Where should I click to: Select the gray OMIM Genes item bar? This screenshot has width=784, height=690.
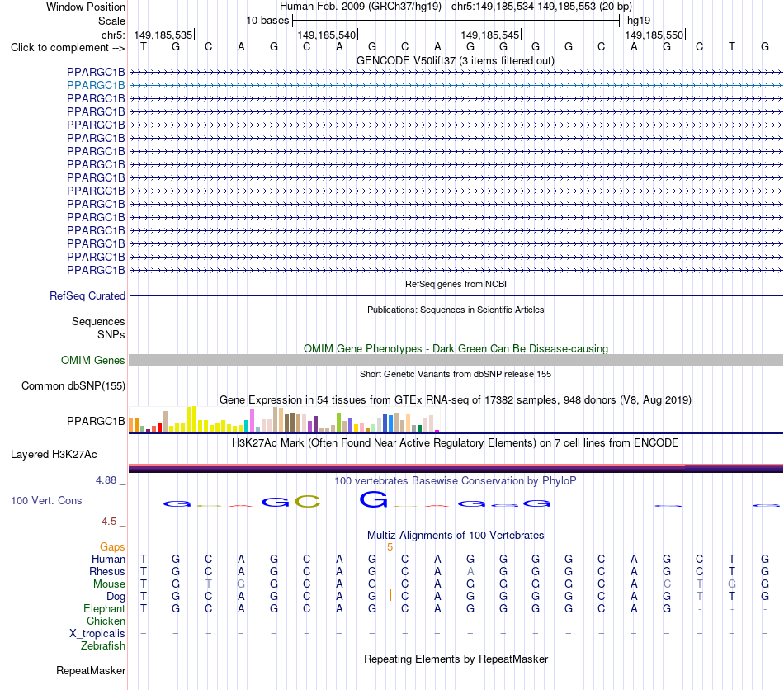coord(456,360)
